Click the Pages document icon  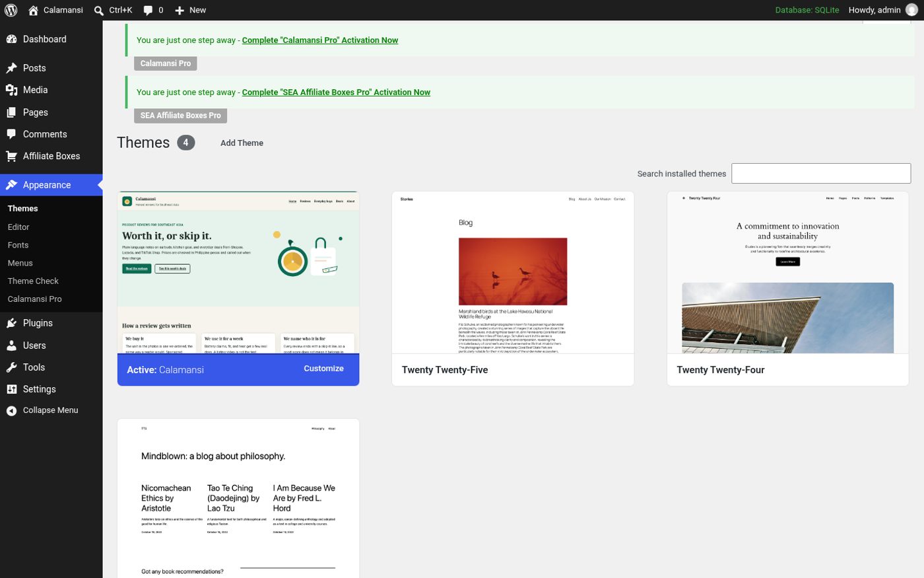click(x=11, y=112)
